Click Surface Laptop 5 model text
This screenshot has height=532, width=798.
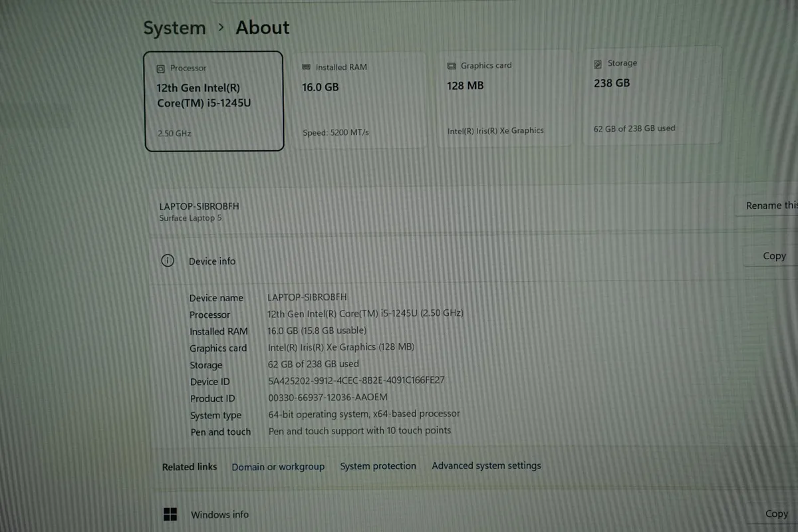tap(190, 218)
